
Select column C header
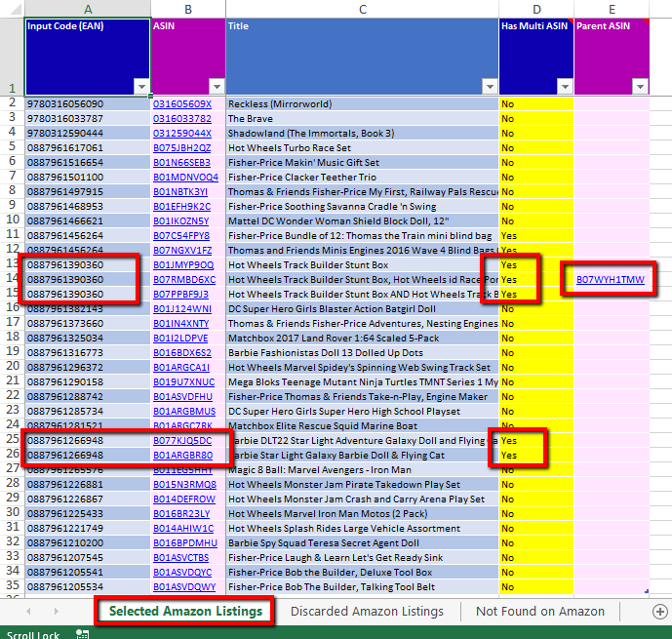coord(363,9)
